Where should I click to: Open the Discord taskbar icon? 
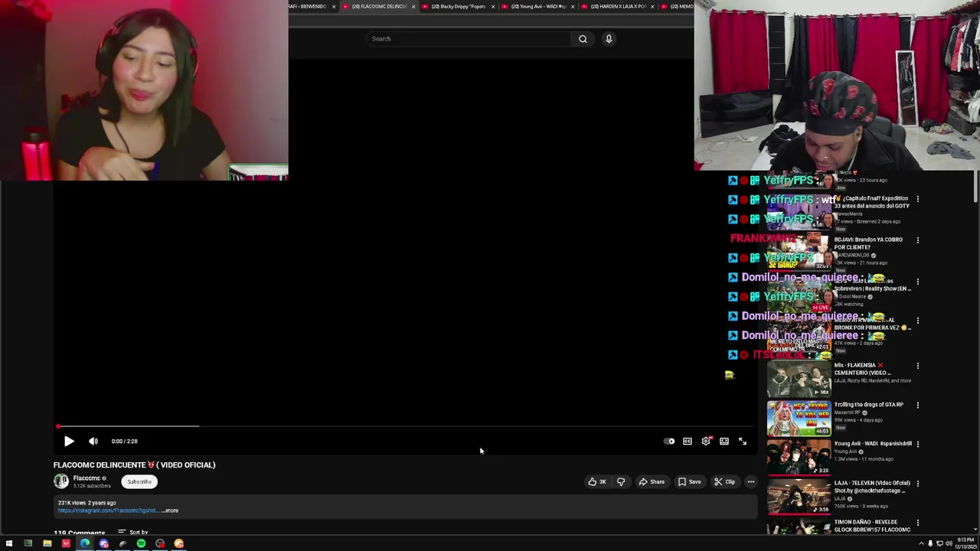(x=104, y=543)
